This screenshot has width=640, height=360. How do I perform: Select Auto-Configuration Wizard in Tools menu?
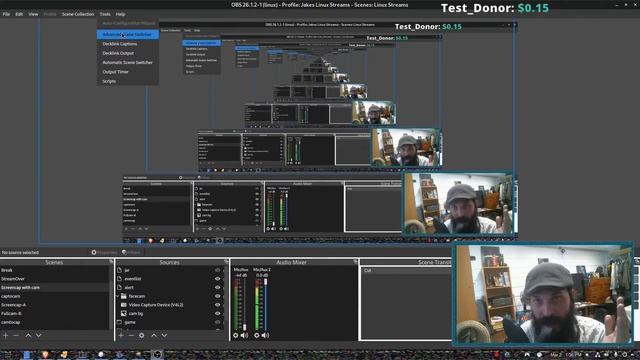pos(128,23)
